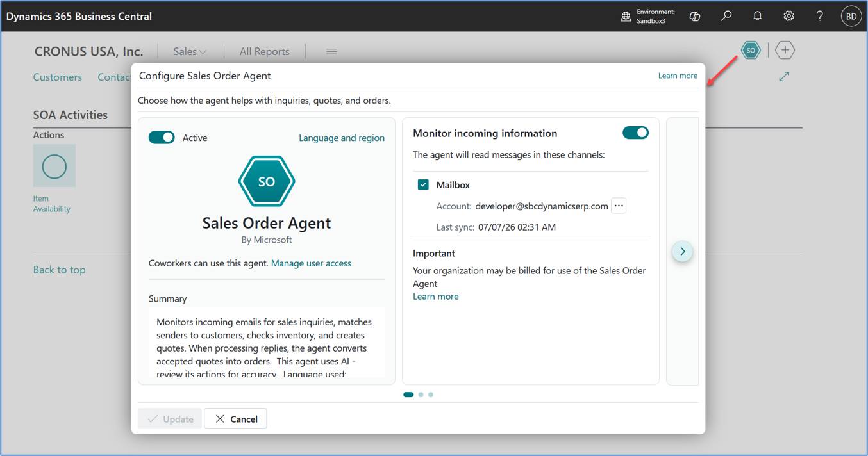Open Language and region link
This screenshot has height=456, width=868.
342,138
